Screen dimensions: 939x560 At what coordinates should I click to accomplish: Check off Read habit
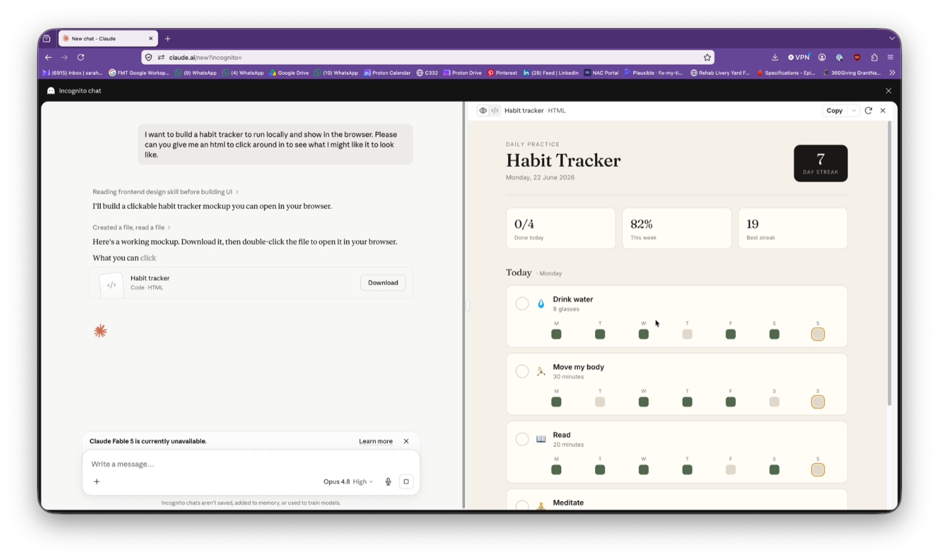522,440
